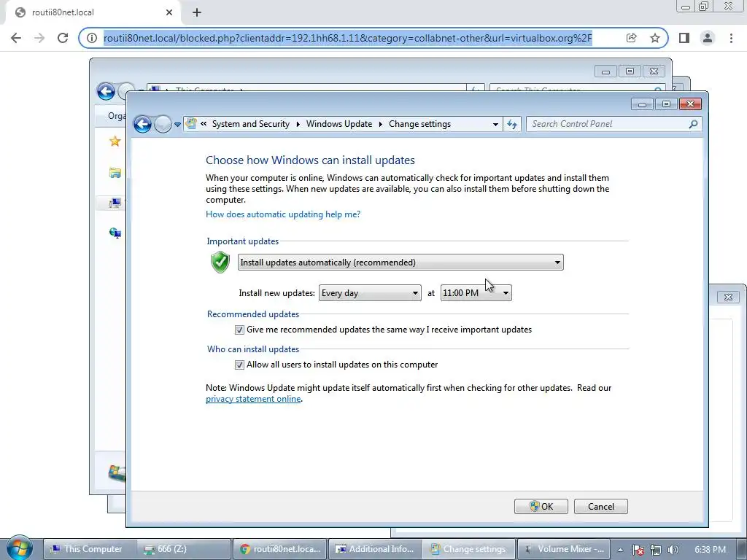747x560 pixels.
Task: Click the 6:38 PM system clock
Action: click(711, 550)
